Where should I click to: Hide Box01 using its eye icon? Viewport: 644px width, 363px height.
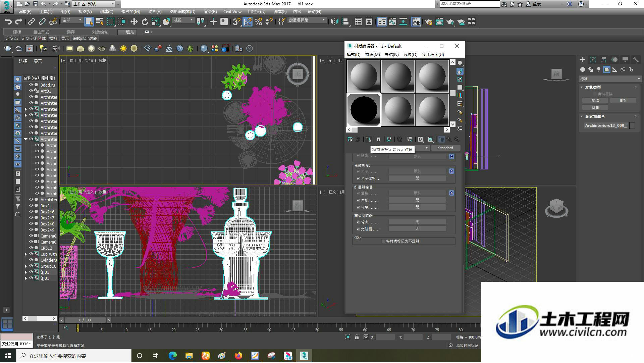(31, 206)
